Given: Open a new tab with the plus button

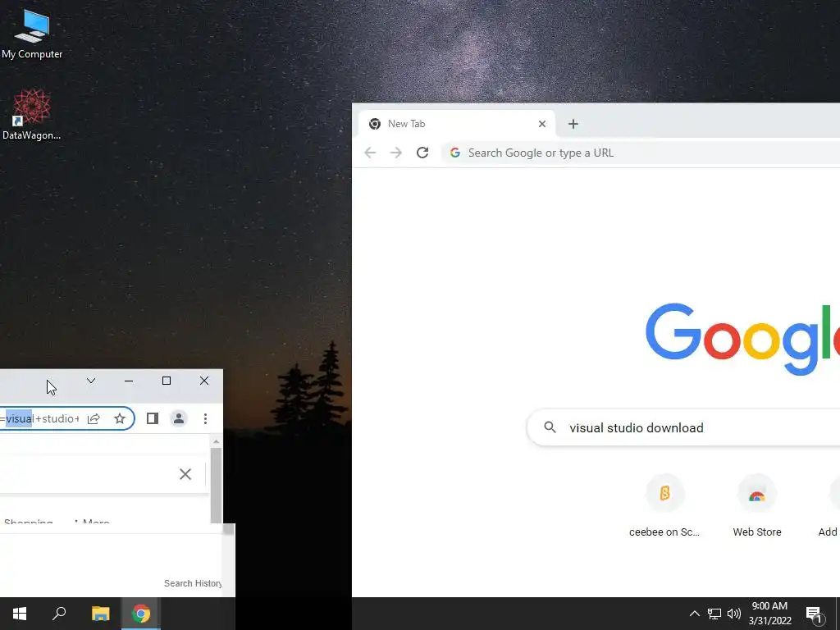Looking at the screenshot, I should (573, 124).
